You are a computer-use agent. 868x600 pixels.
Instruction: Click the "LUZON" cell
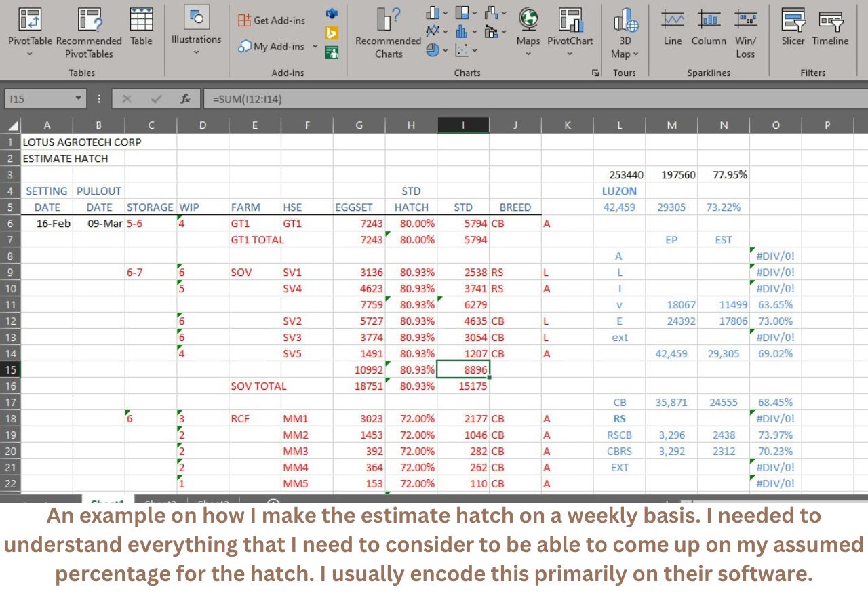[x=619, y=191]
